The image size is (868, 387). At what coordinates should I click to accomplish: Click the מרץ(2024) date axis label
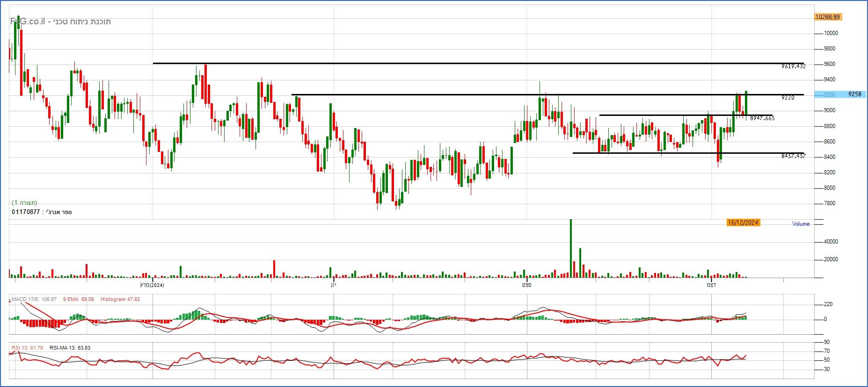[152, 285]
